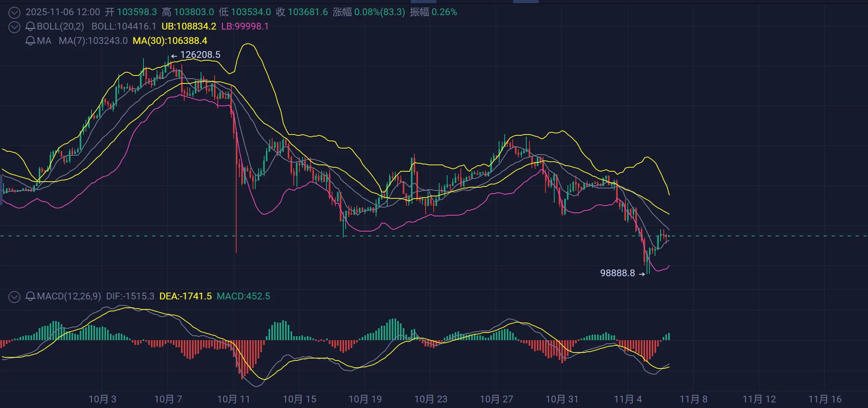Click the 10月 31 date label
868x408 pixels.
562,399
